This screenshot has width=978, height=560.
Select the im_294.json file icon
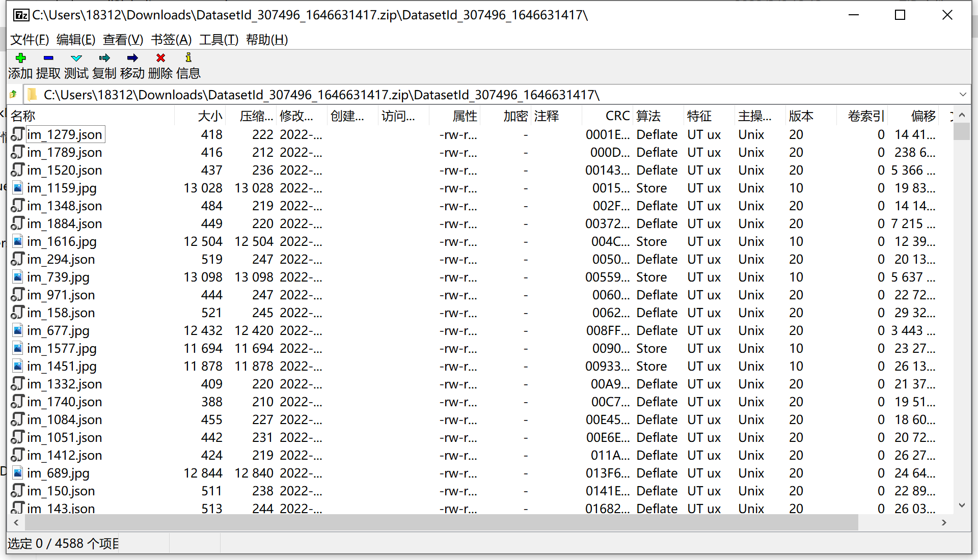(17, 259)
